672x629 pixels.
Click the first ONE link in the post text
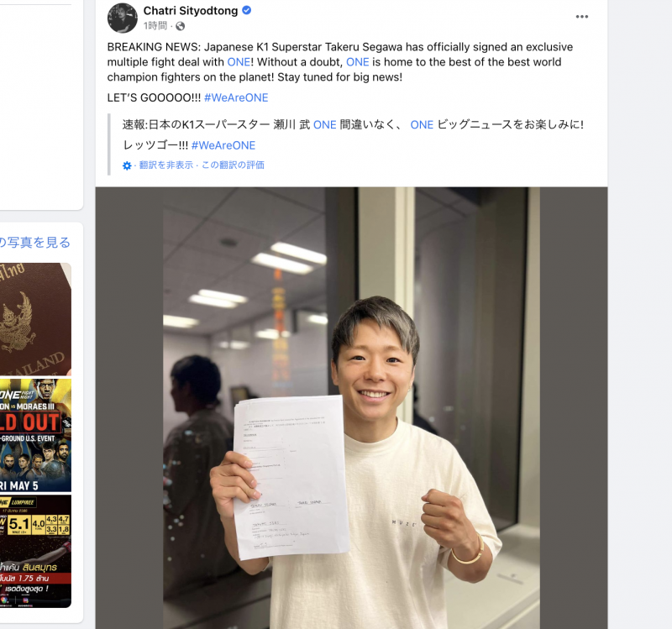pyautogui.click(x=239, y=62)
